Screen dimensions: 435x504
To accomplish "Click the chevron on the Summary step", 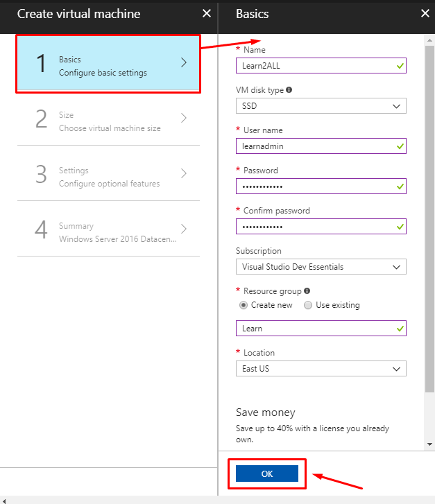I will [184, 229].
